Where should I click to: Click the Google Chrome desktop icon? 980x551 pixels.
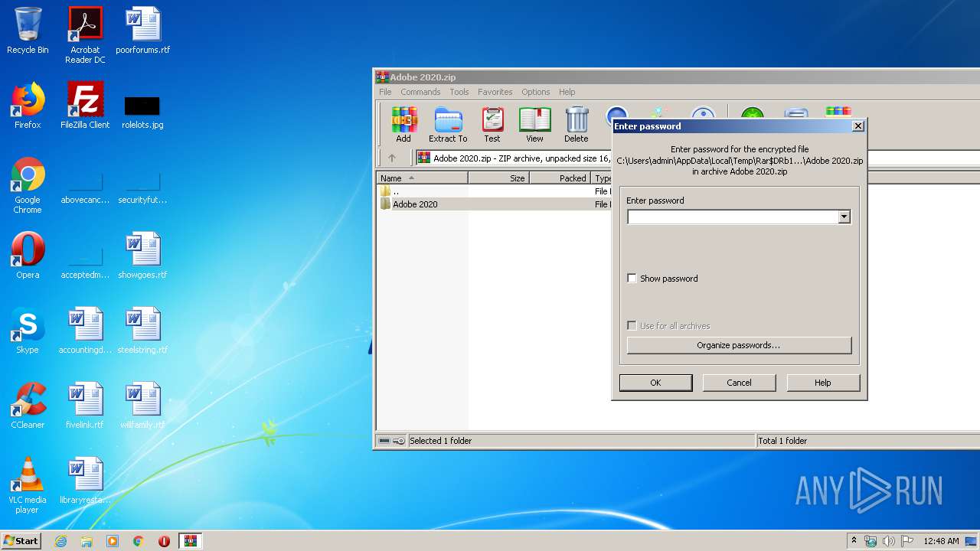[28, 185]
